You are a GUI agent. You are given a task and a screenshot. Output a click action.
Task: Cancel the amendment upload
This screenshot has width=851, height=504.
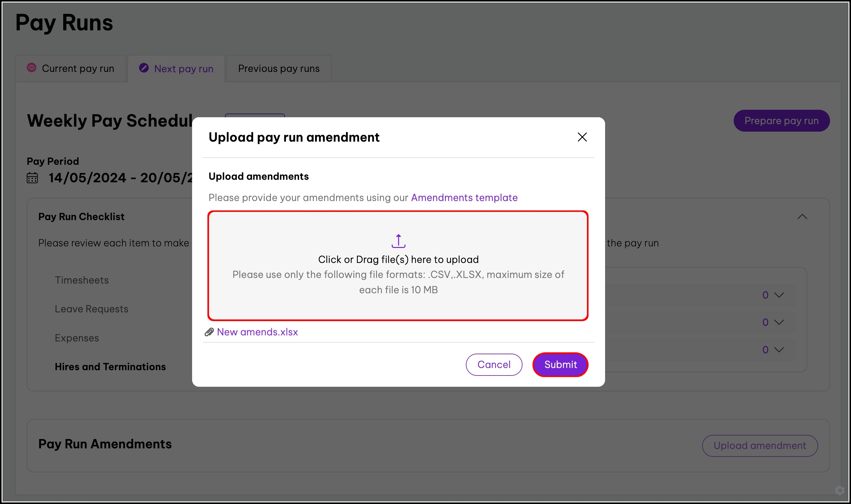tap(494, 365)
